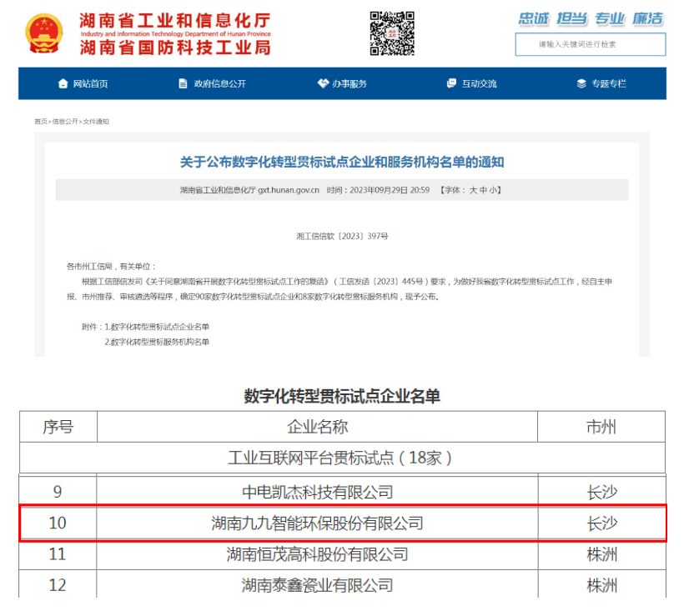Click the search input box to enter keywords

[x=590, y=45]
